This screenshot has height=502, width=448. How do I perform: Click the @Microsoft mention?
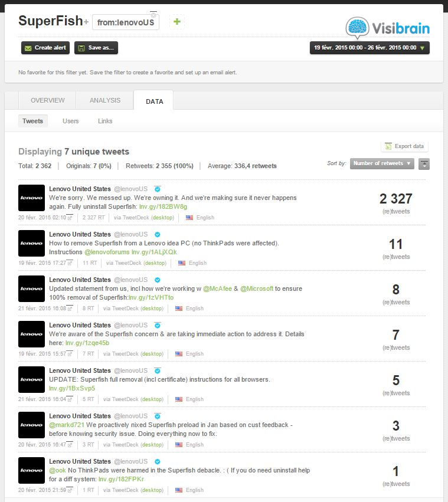tap(257, 289)
